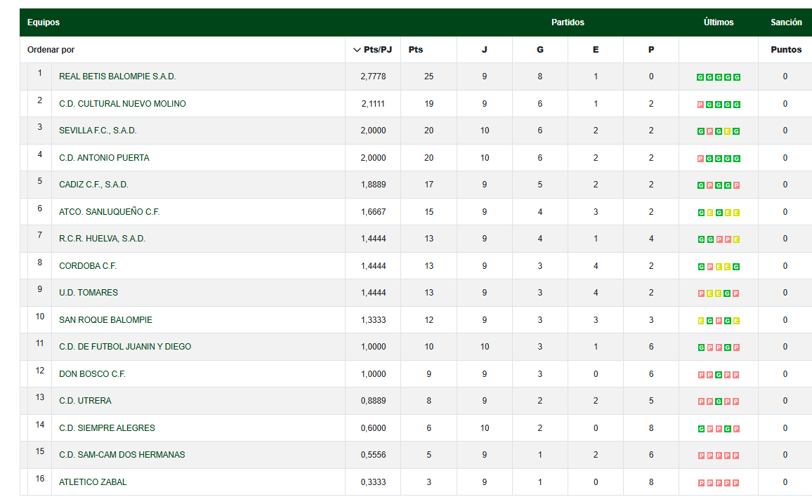Click Real Betis first green G result icon
Viewport: 812px width, 504px height.
[700, 77]
